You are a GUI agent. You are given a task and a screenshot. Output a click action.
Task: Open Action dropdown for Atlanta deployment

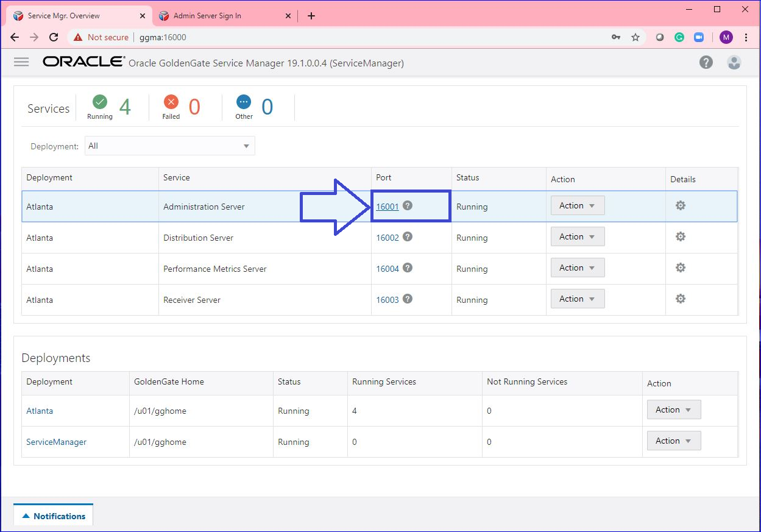[x=674, y=410]
